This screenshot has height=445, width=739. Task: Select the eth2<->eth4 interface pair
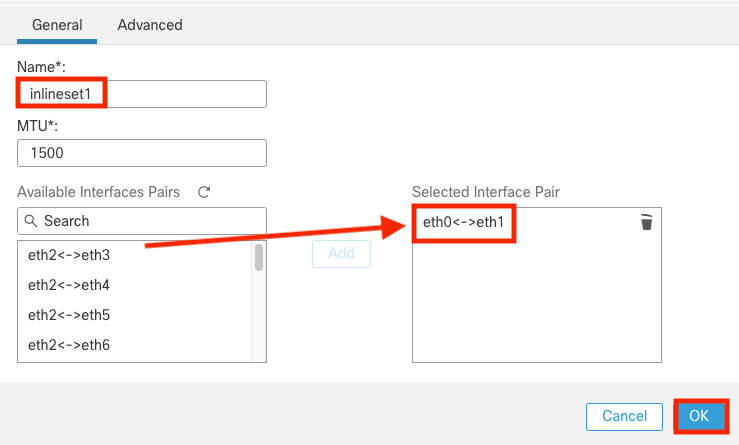pyautogui.click(x=68, y=285)
